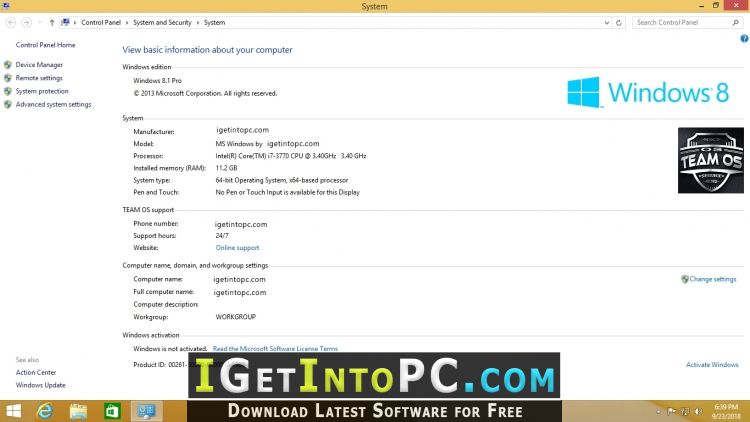Click the TEAM OS logo image
The height and width of the screenshot is (422, 750).
click(x=711, y=160)
